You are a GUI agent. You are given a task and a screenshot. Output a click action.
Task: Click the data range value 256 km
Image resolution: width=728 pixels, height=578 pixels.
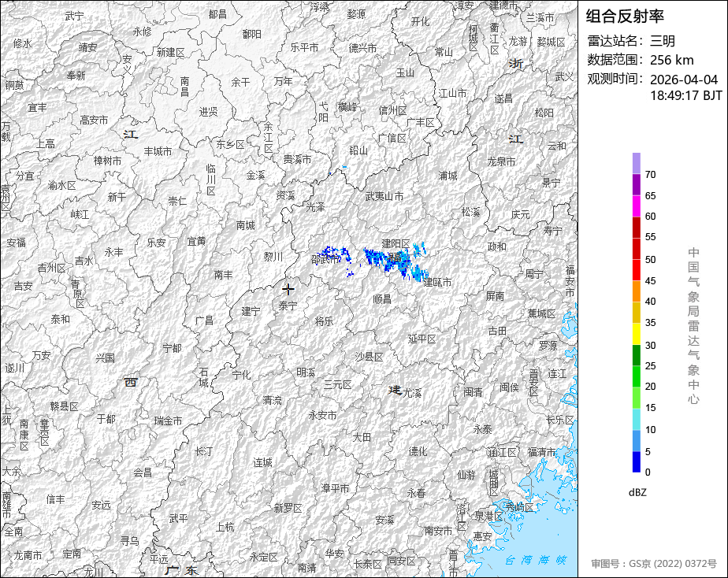coord(672,60)
